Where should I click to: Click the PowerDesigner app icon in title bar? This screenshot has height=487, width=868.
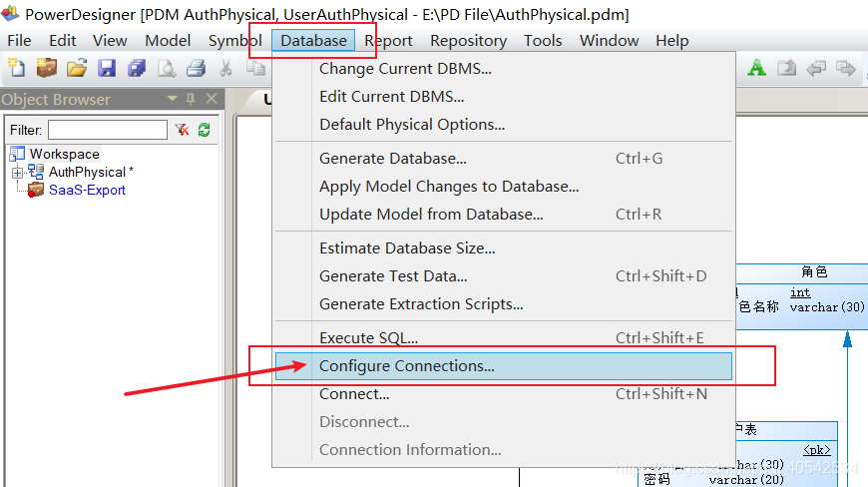pyautogui.click(x=10, y=13)
